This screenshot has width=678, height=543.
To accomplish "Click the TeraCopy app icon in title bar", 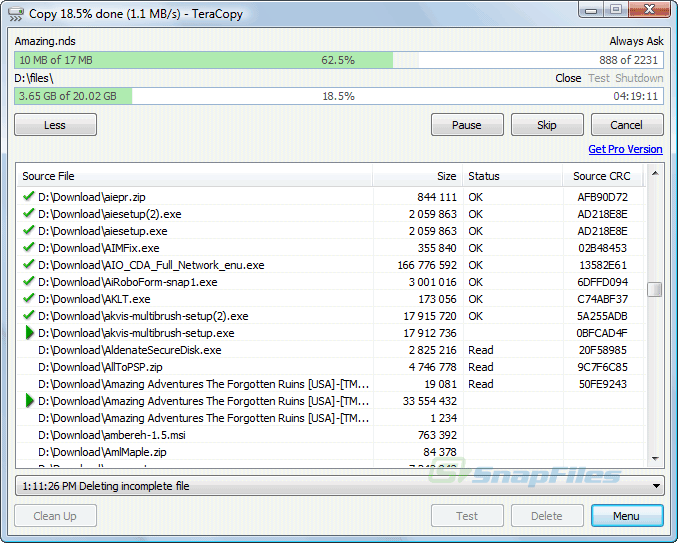I will click(16, 14).
